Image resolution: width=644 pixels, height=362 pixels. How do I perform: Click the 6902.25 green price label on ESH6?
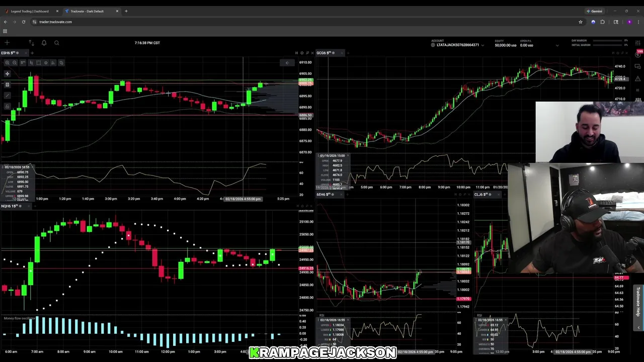306,80
